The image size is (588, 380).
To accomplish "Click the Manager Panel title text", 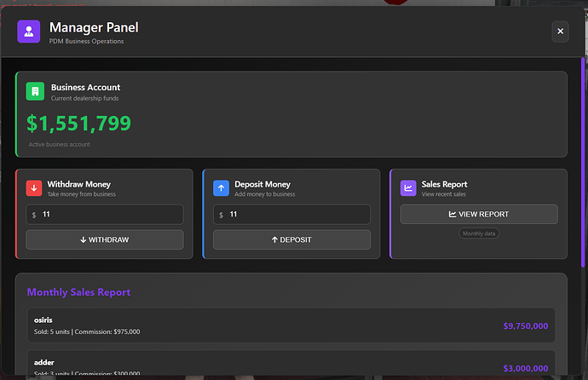I will (94, 27).
